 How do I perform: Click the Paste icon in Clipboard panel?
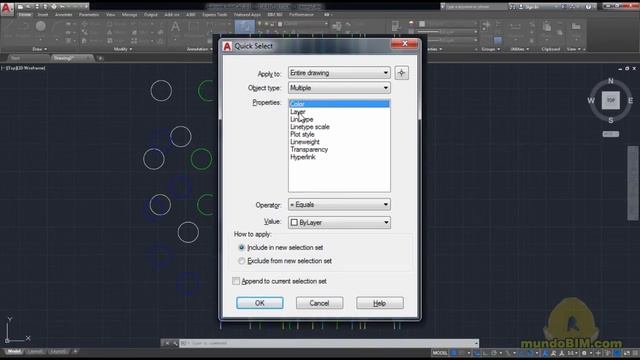(547, 27)
